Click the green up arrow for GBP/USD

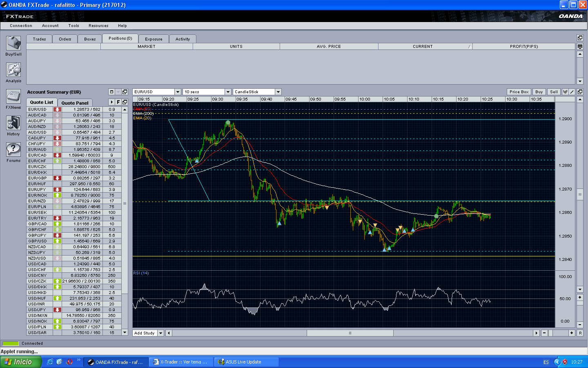58,241
